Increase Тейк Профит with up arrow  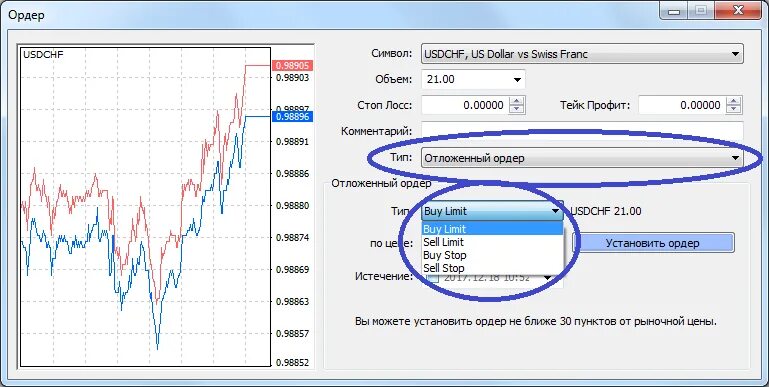coord(734,101)
